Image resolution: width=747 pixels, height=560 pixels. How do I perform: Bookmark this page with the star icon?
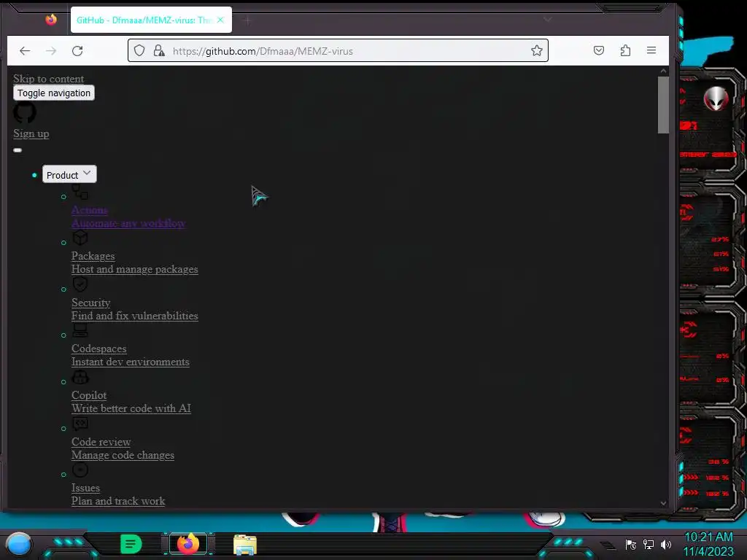coord(536,50)
